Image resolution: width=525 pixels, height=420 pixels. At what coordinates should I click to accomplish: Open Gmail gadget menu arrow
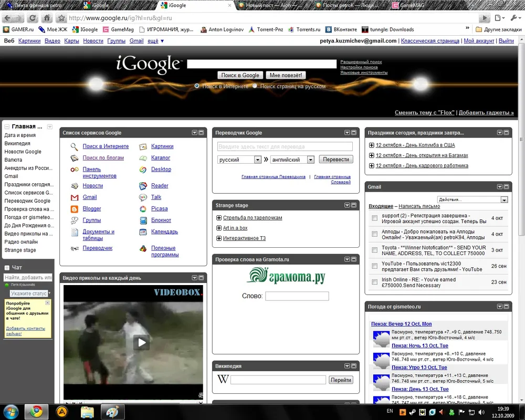click(x=500, y=187)
